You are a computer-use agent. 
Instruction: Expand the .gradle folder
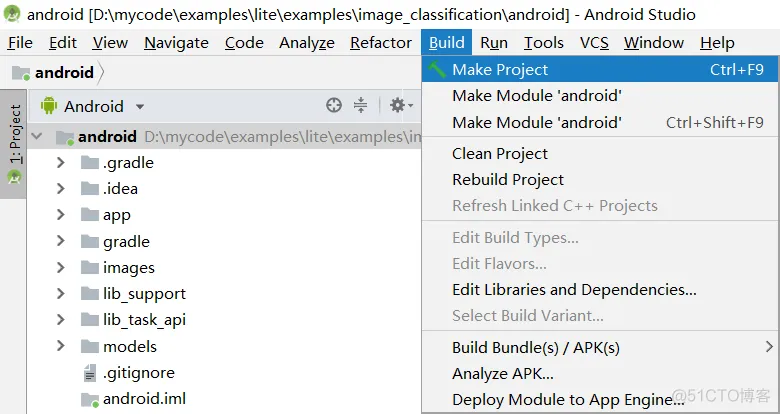point(61,162)
